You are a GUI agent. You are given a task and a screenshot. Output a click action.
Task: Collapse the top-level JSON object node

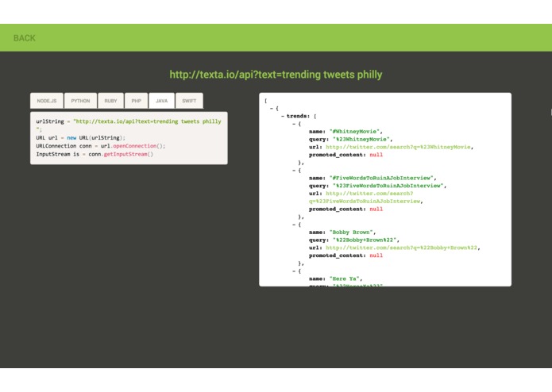coord(272,108)
